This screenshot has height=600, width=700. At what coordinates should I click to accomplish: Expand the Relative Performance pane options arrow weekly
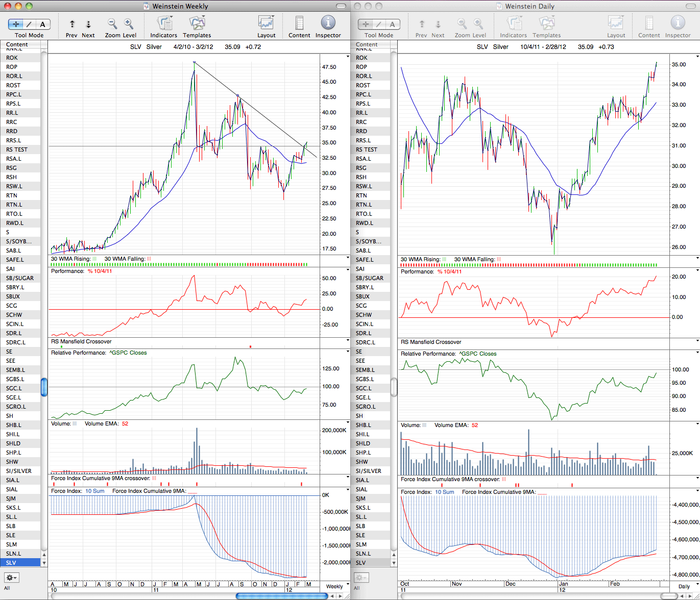click(348, 352)
